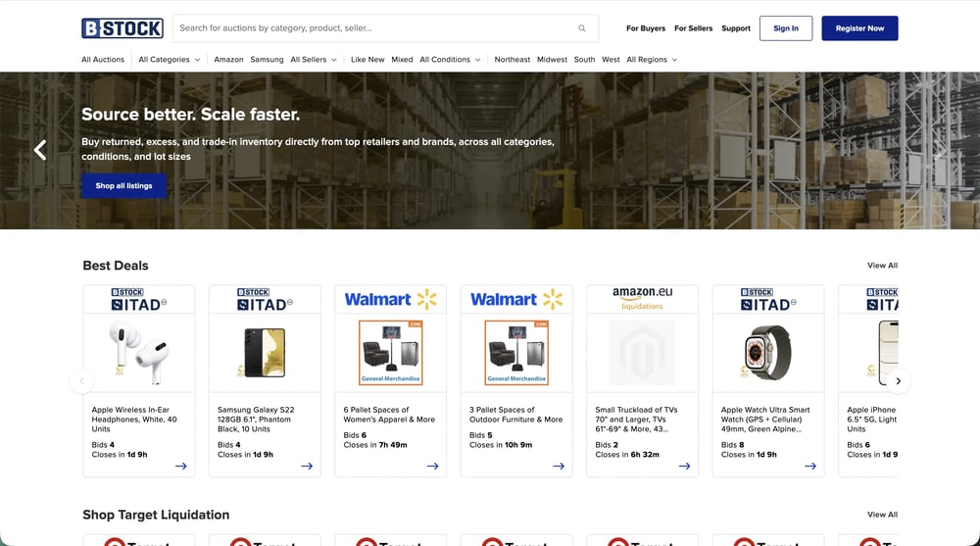Viewport: 980px width, 546px height.
Task: Click the AirPods product image
Action: (x=139, y=352)
